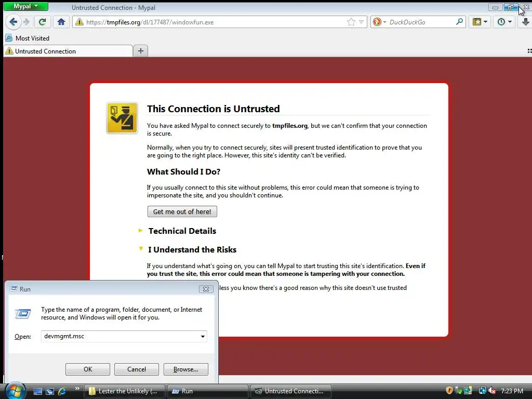This screenshot has width=532, height=399.
Task: Switch to Lester the Unlikely taskbar window
Action: tap(125, 391)
